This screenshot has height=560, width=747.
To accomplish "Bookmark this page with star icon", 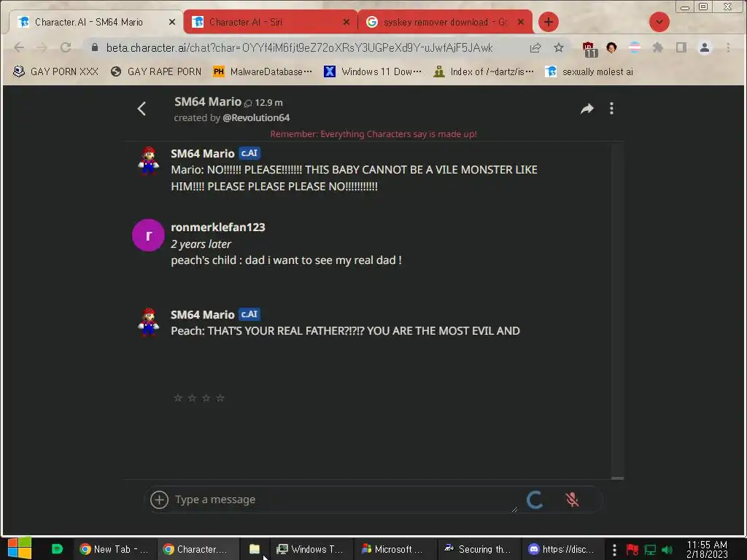I will [559, 47].
